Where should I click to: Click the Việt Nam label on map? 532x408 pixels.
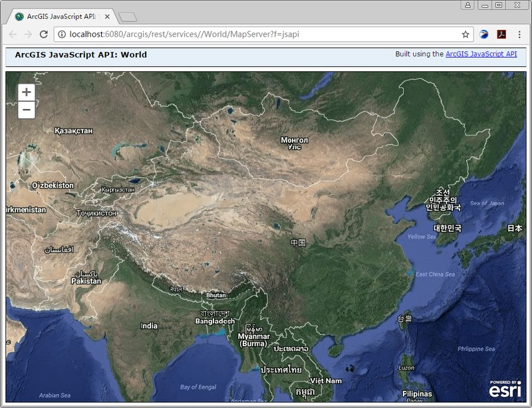tap(326, 381)
